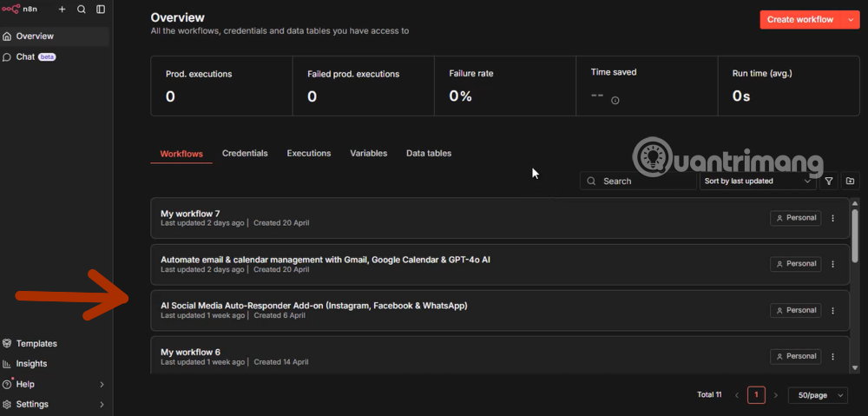The image size is (868, 416).
Task: Expand the Create workflow dropdown arrow
Action: coord(850,20)
